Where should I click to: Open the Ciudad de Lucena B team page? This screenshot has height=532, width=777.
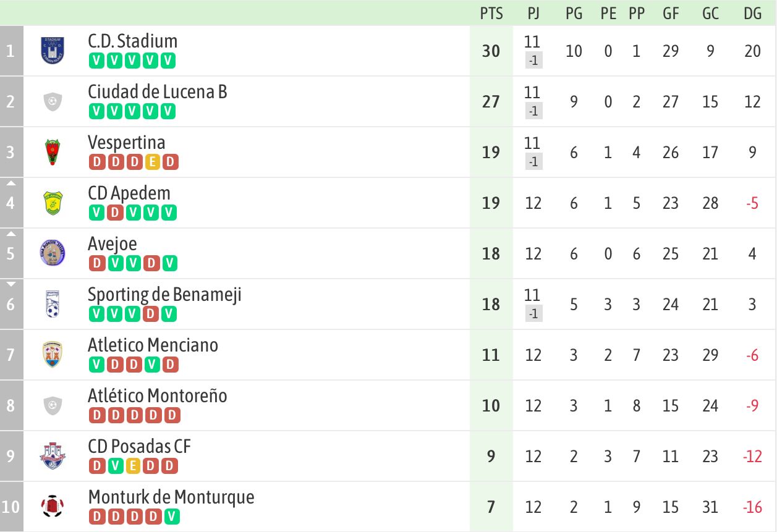point(158,92)
